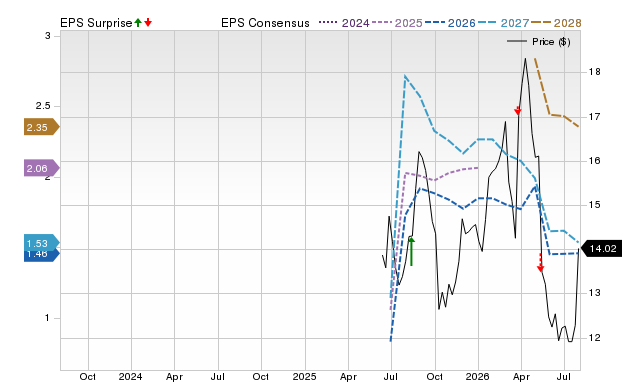Click the red EPS surprise arrow below 14 price
Viewport: 640px width, 382px height.
coord(540,262)
